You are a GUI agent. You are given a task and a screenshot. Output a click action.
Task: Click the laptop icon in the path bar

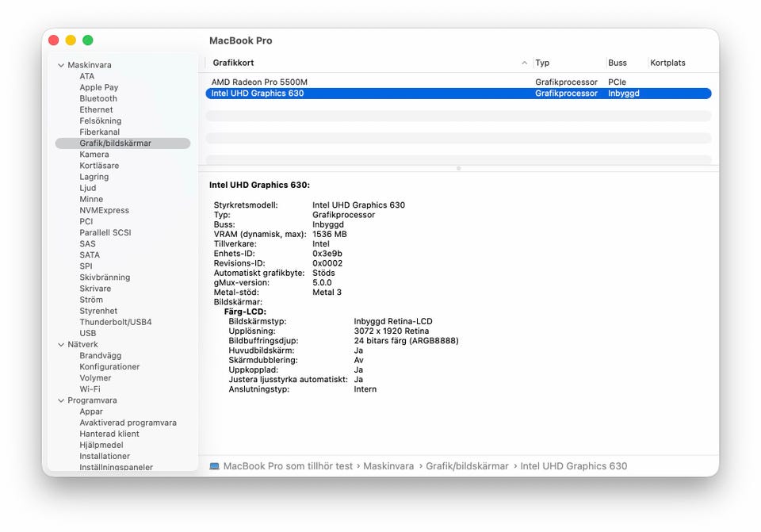pos(215,466)
